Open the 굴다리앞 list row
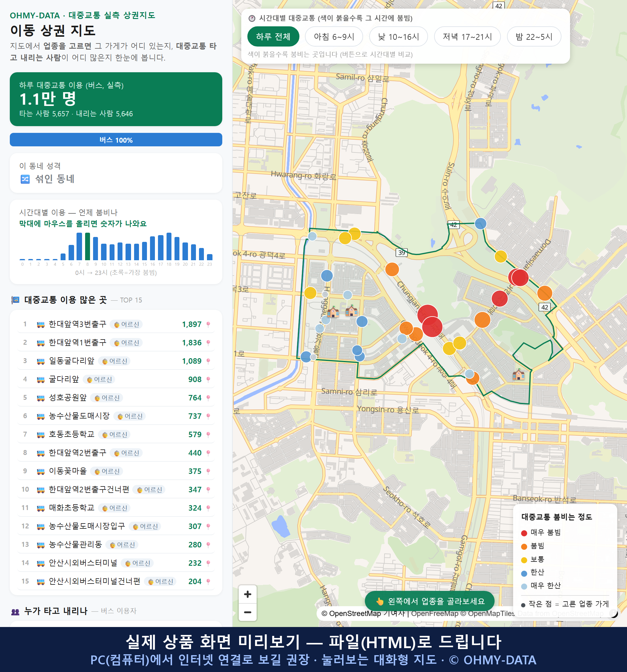This screenshot has height=672, width=627. (116, 379)
